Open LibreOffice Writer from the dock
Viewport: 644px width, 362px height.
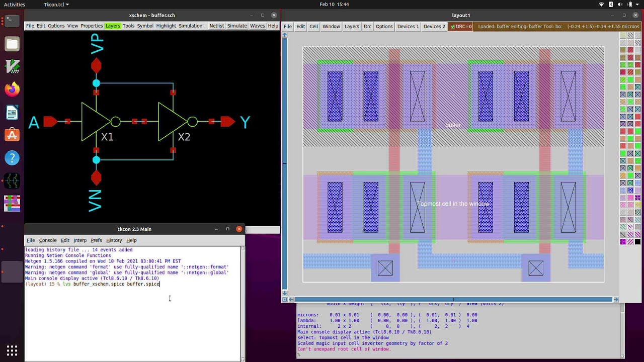(12, 112)
